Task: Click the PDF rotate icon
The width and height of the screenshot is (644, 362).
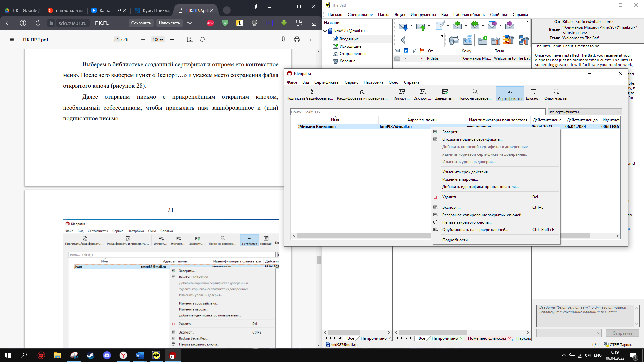Action: 202,39
